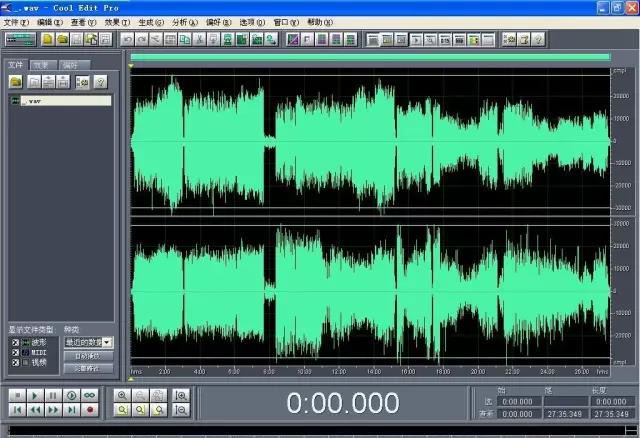Viewport: 640px width, 438px height.
Task: Click the horizontal Zoom in magnifier
Action: (122, 395)
